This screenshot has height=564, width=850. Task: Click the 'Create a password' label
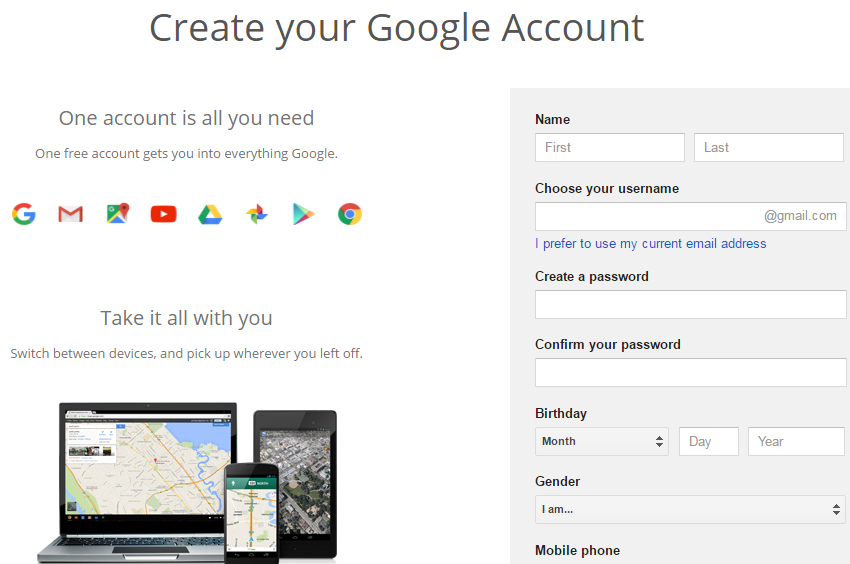(591, 277)
